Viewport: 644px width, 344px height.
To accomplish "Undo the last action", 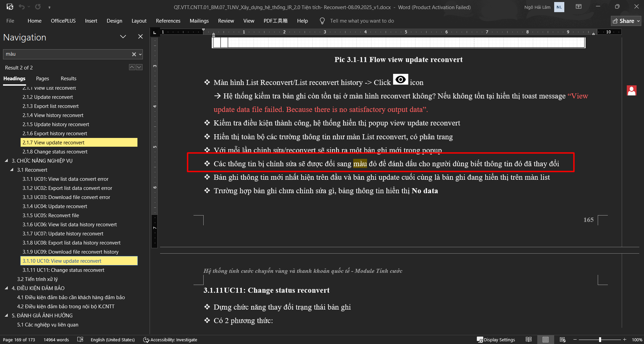I will point(22,7).
